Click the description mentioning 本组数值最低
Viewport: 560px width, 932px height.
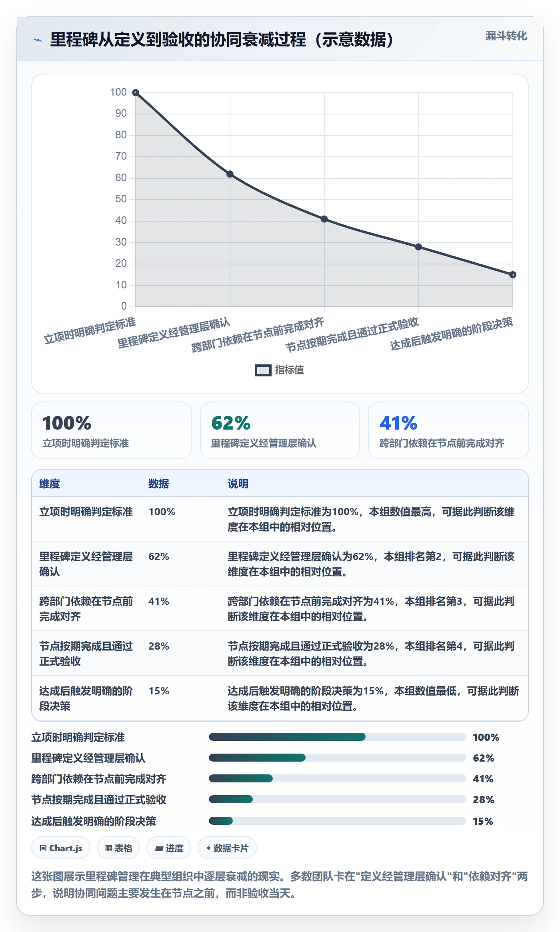pyautogui.click(x=373, y=698)
